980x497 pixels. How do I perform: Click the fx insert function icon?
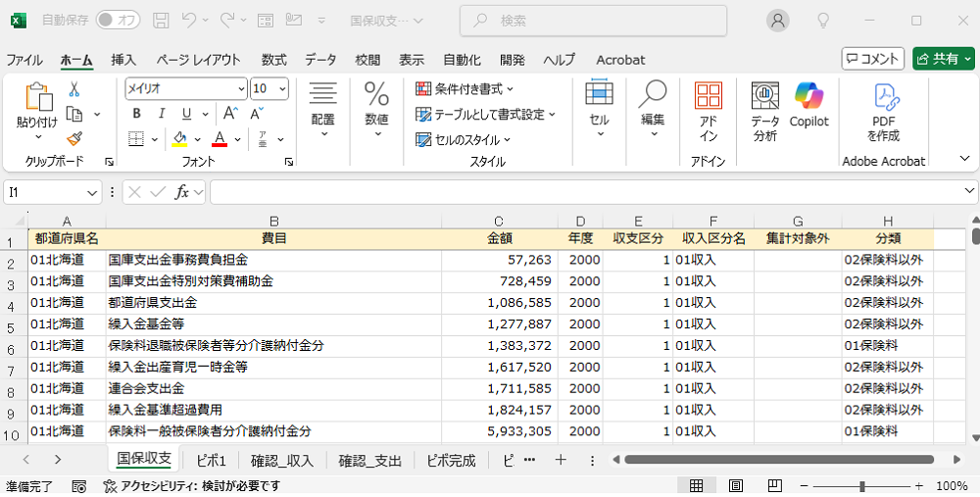tap(182, 192)
